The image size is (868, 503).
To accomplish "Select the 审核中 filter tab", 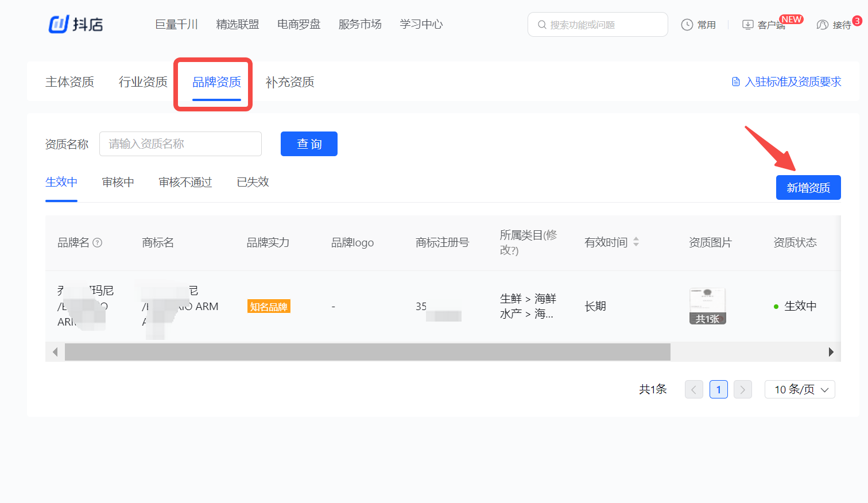I will pos(118,181).
